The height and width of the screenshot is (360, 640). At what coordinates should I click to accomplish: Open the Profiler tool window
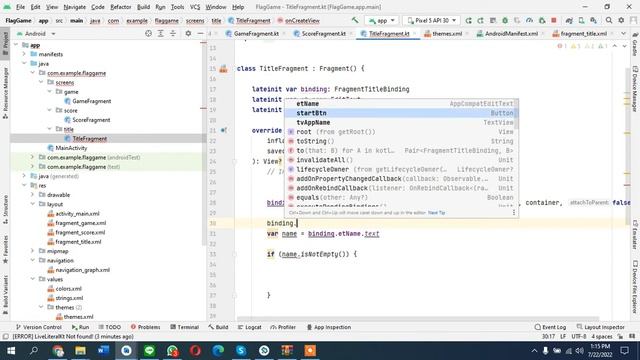coord(283,327)
